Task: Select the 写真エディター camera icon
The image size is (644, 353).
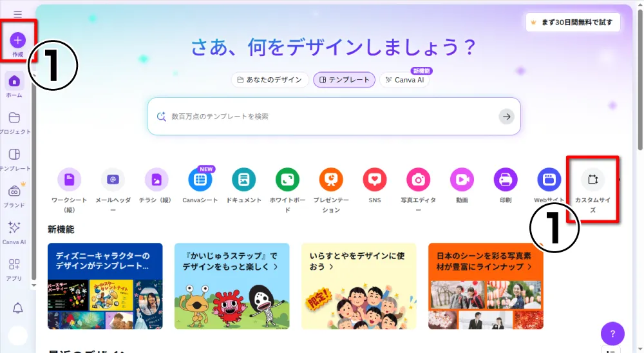Action: [x=418, y=180]
